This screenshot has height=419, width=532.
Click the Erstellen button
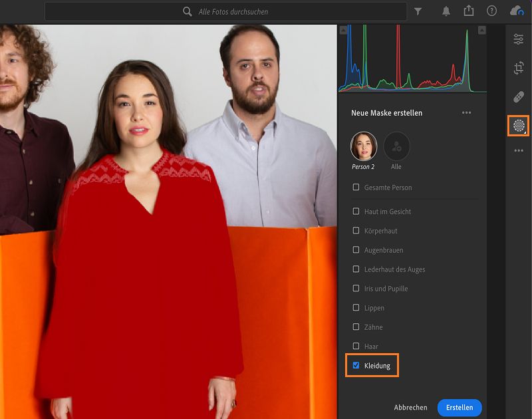coord(460,408)
